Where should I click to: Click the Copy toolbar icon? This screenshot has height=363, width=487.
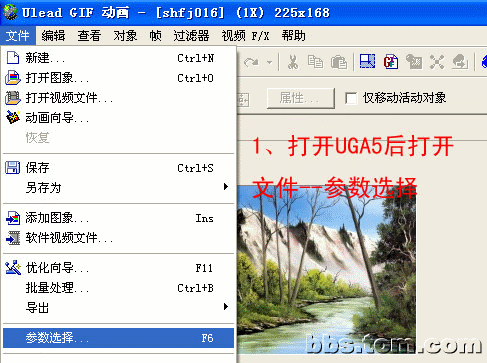(315, 62)
